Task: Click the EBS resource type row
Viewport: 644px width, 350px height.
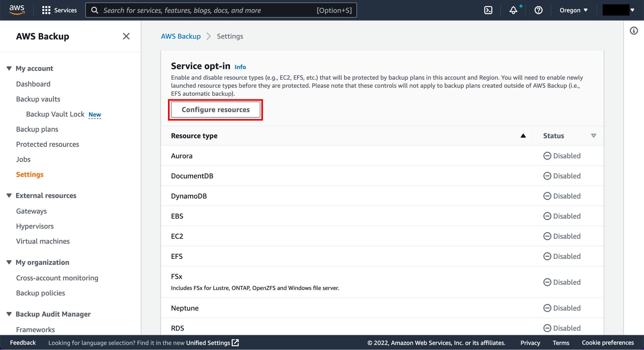Action: pyautogui.click(x=382, y=216)
